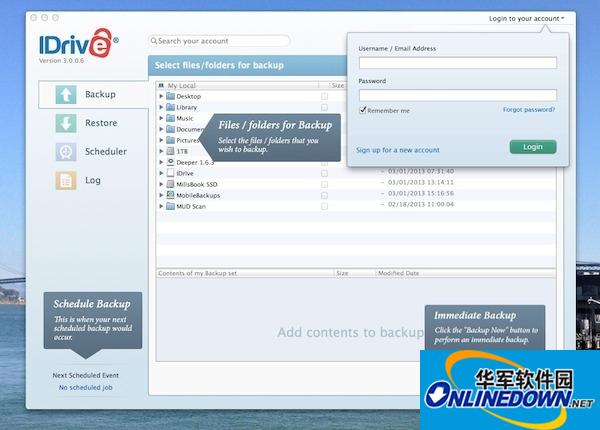Image resolution: width=600 pixels, height=430 pixels.
Task: Tick the MUD Scan backup checkbox
Action: 324,207
